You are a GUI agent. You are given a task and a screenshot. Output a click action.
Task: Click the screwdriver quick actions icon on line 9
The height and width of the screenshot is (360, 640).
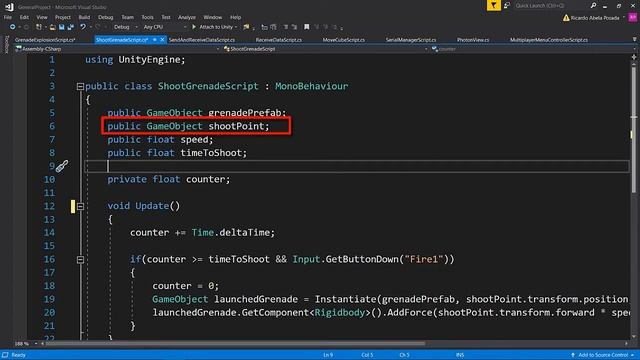click(62, 166)
